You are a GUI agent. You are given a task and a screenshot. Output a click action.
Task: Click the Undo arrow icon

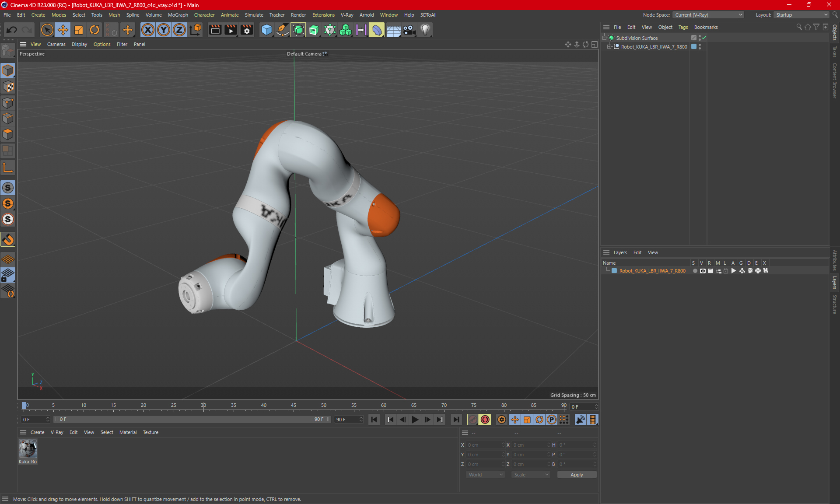pos(12,30)
